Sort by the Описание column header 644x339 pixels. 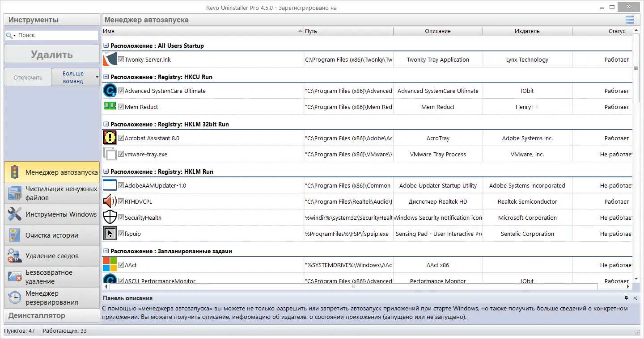click(x=438, y=31)
